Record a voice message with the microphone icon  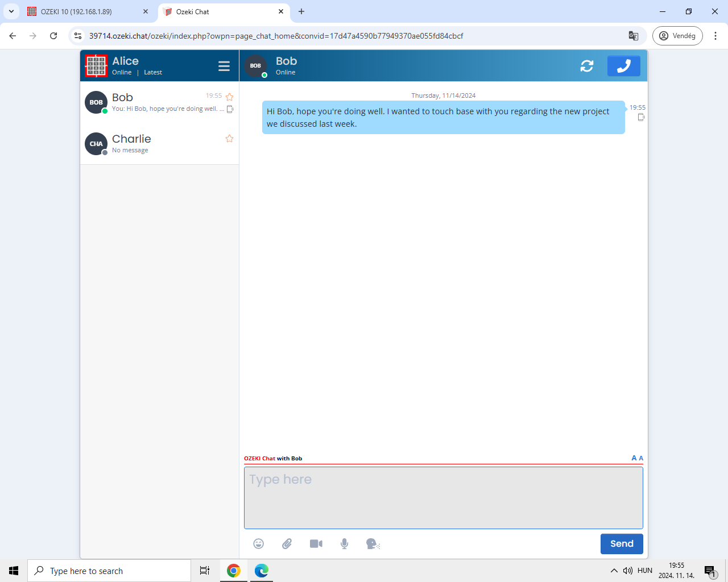(x=345, y=544)
